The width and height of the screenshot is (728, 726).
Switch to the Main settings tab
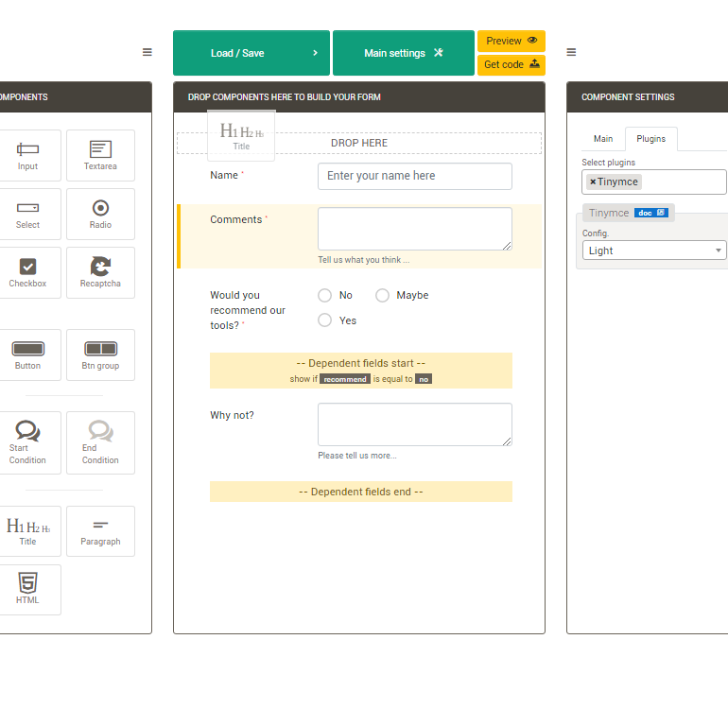point(403,53)
